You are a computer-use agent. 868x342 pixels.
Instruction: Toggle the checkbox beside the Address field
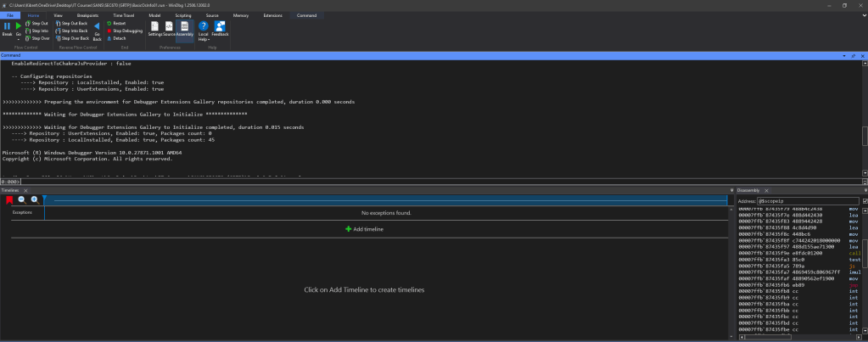click(864, 201)
